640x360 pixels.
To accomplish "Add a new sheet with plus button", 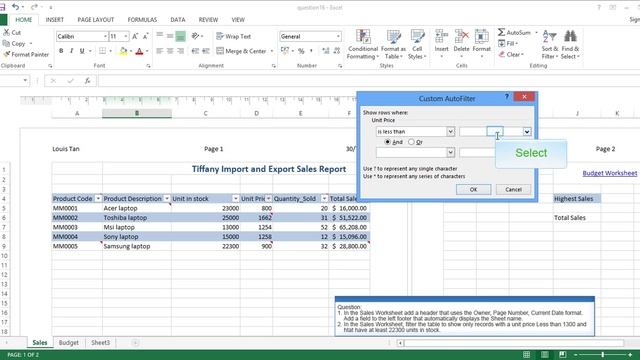I will [135, 342].
